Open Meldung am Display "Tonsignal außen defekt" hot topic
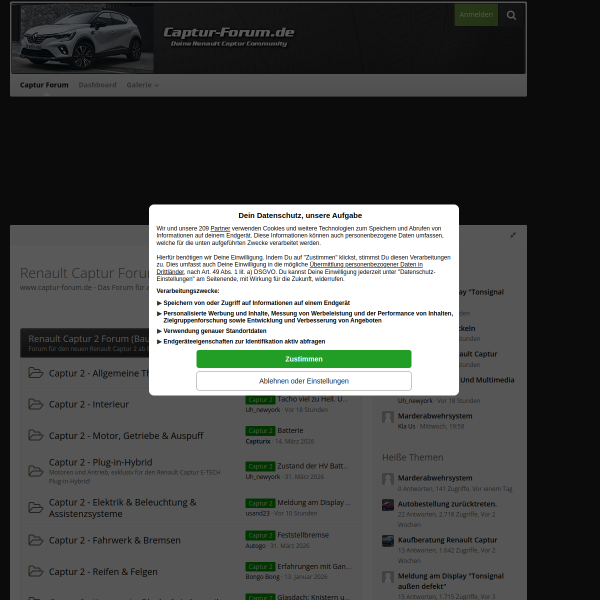600x600 pixels. [x=451, y=581]
